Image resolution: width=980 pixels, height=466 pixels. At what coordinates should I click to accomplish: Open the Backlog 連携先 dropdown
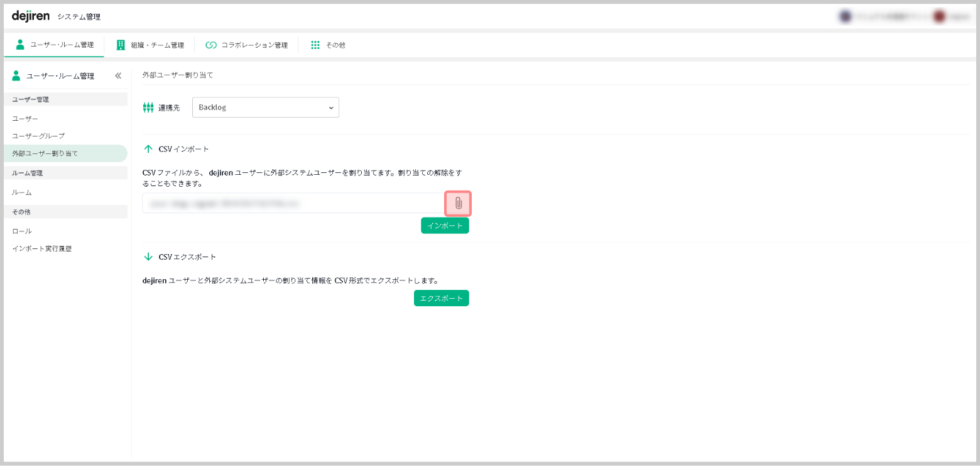(266, 108)
